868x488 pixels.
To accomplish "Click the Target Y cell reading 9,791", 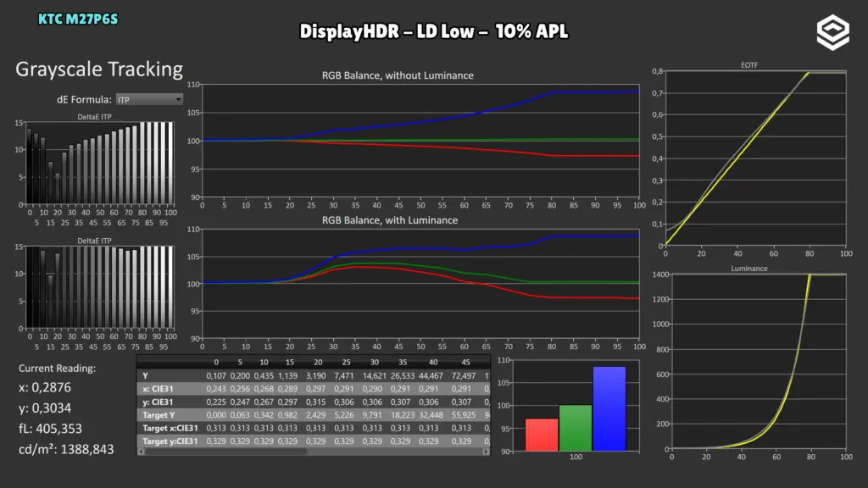I will click(372, 415).
